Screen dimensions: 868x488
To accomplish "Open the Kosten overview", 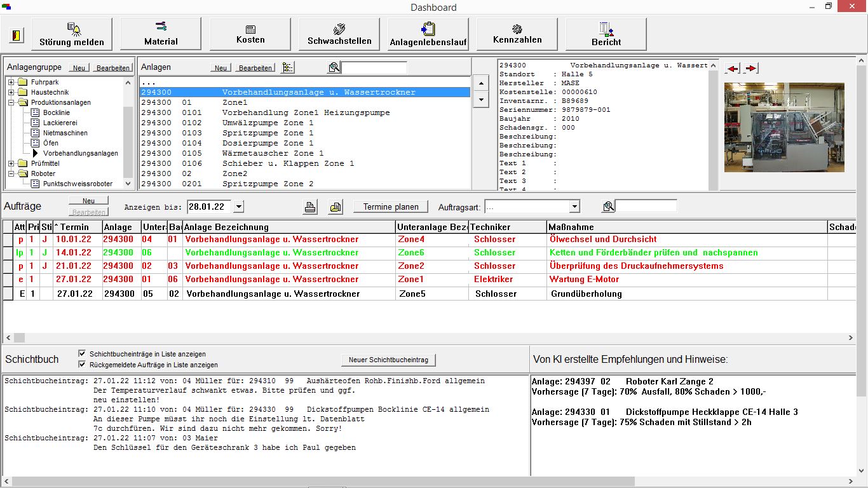I will click(250, 35).
